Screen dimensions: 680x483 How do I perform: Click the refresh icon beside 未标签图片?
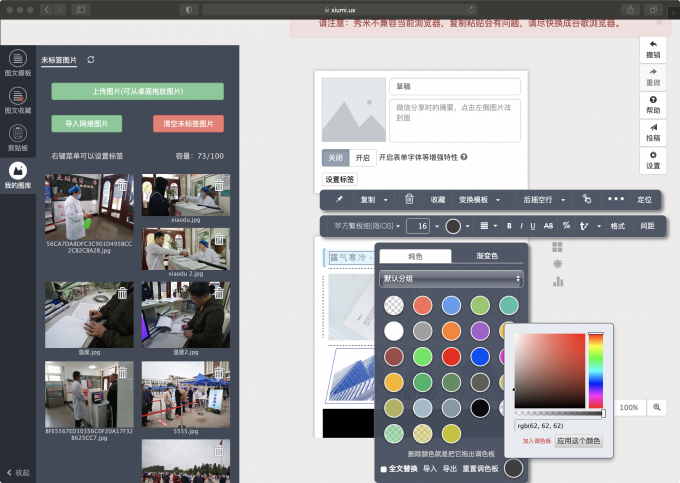coord(91,60)
